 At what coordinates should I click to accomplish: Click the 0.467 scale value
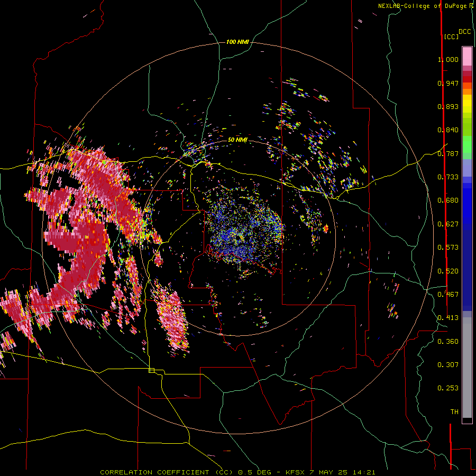coord(448,295)
